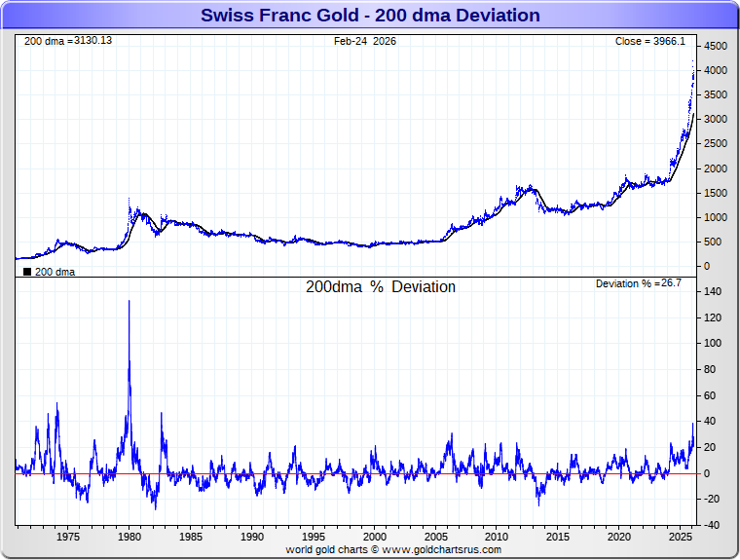The image size is (740, 560).
Task: Click the '200dma % Deviation' subchart heading
Action: click(381, 286)
